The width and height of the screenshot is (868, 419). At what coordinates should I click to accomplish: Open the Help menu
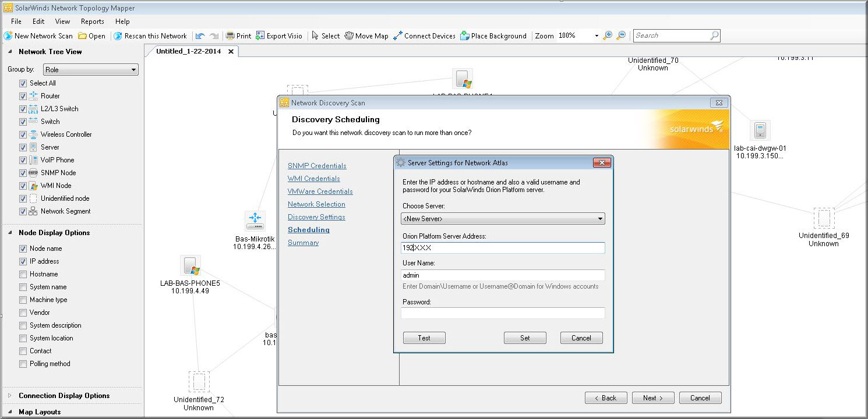point(122,21)
